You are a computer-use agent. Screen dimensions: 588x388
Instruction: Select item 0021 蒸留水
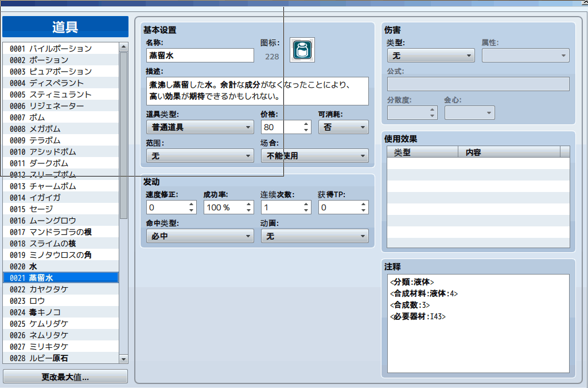[x=61, y=278]
